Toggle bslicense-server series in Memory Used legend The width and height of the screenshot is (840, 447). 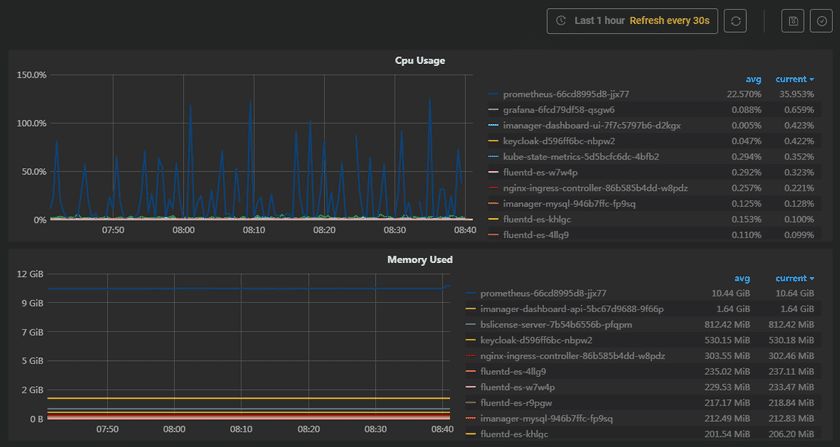542,325
